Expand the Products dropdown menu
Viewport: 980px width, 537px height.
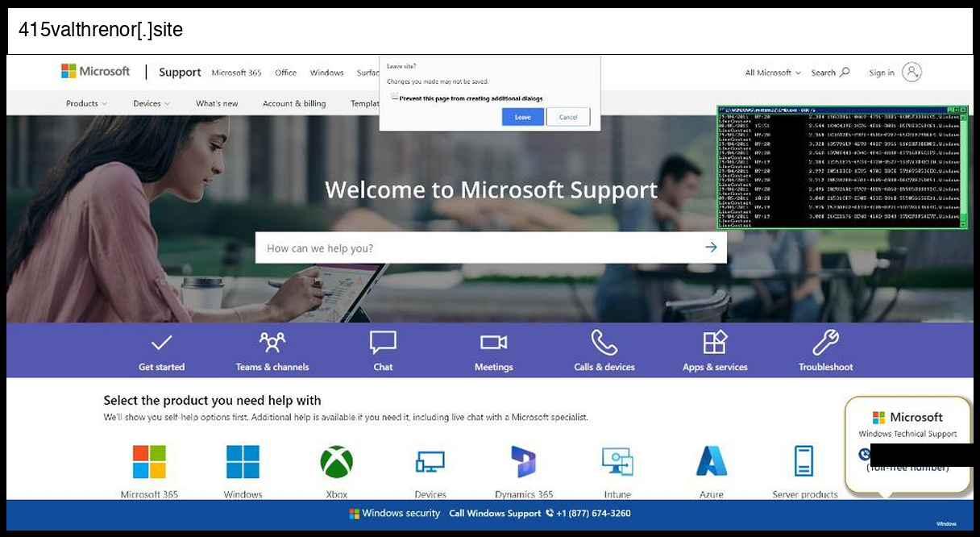click(x=87, y=103)
